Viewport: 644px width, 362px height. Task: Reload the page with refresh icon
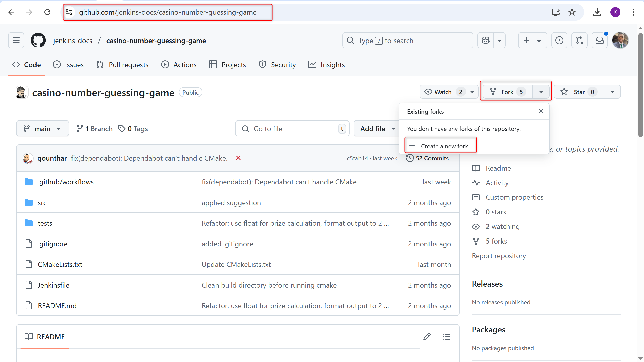click(x=47, y=12)
